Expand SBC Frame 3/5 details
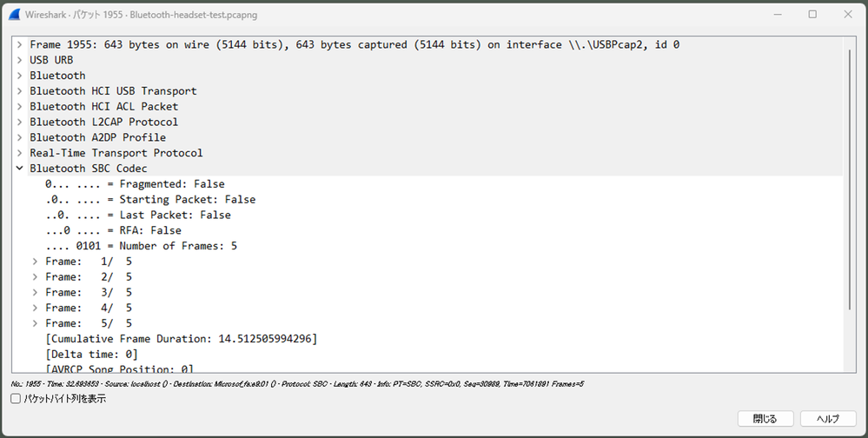 click(36, 292)
